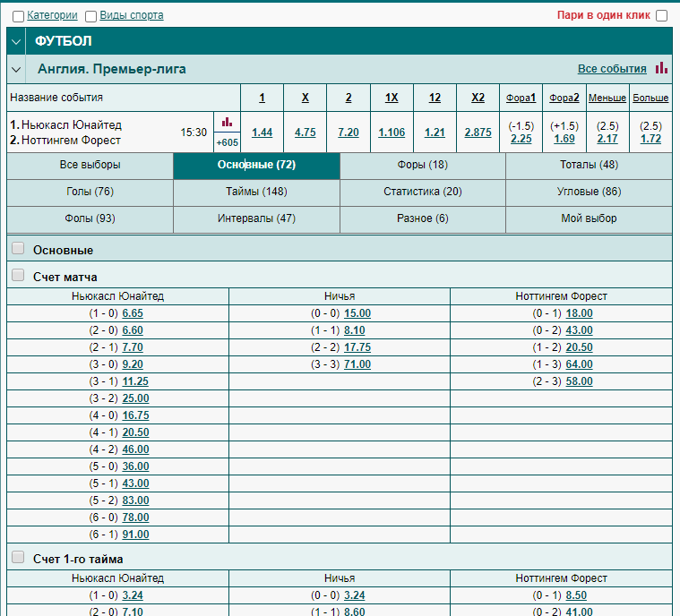Open the Интервалы (47) tab
Image resolution: width=680 pixels, height=616 pixels.
click(x=256, y=218)
